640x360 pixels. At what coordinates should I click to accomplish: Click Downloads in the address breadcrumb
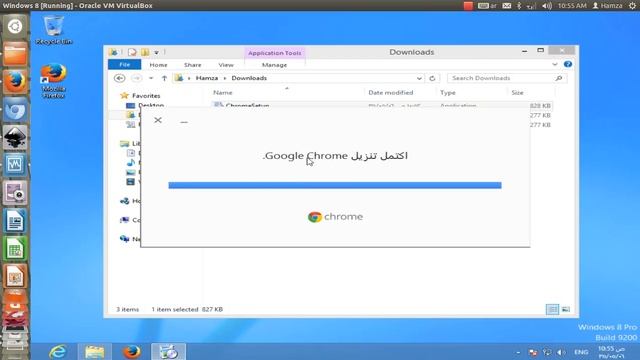point(249,78)
